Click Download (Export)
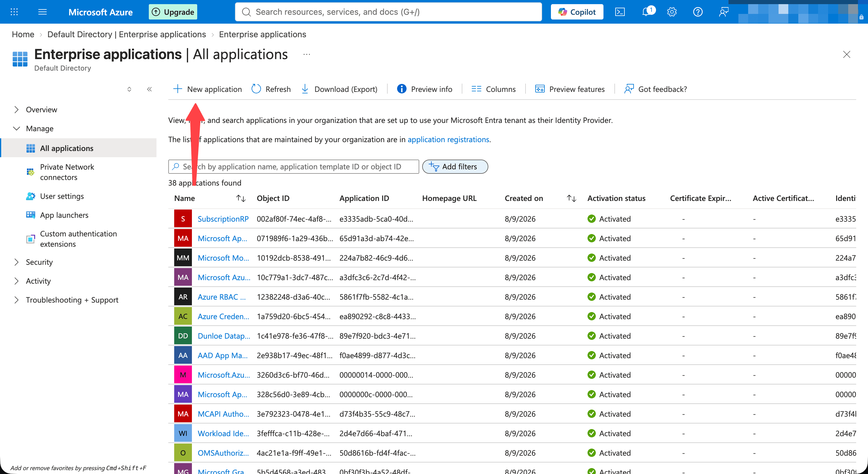The height and width of the screenshot is (474, 868). [339, 89]
